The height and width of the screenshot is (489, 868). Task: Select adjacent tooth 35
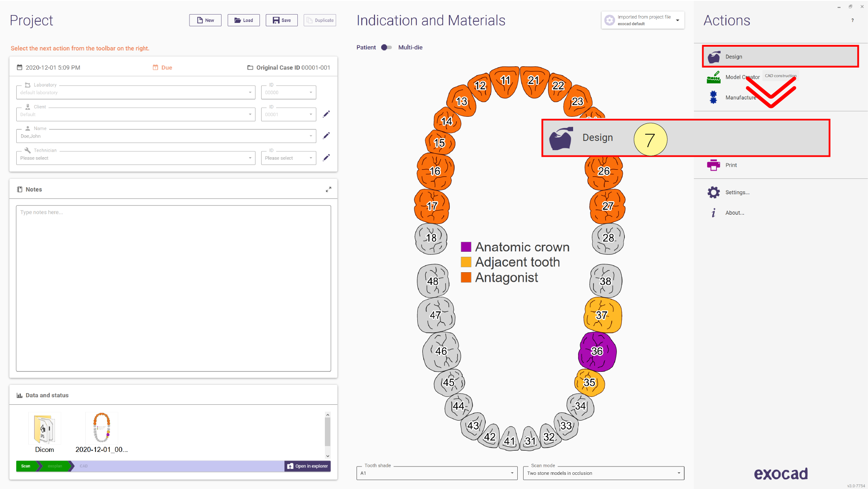(589, 382)
